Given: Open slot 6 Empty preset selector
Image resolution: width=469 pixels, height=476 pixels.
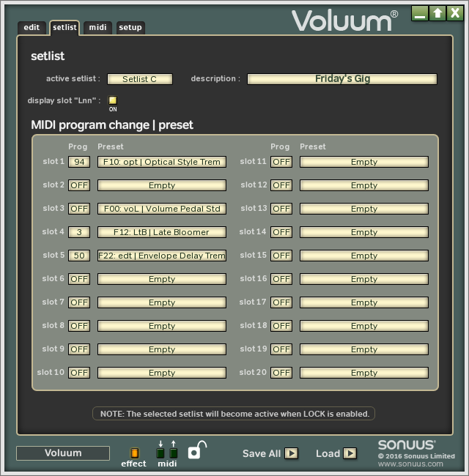Looking at the screenshot, I should click(x=162, y=279).
